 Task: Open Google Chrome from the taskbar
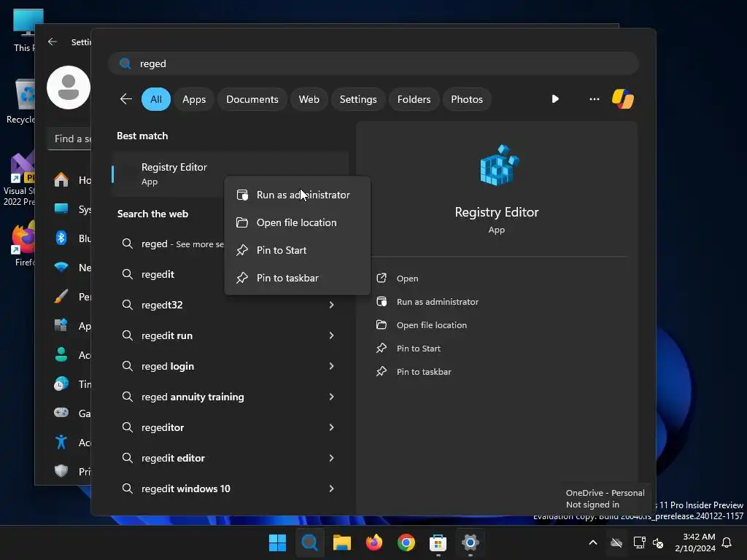click(406, 542)
